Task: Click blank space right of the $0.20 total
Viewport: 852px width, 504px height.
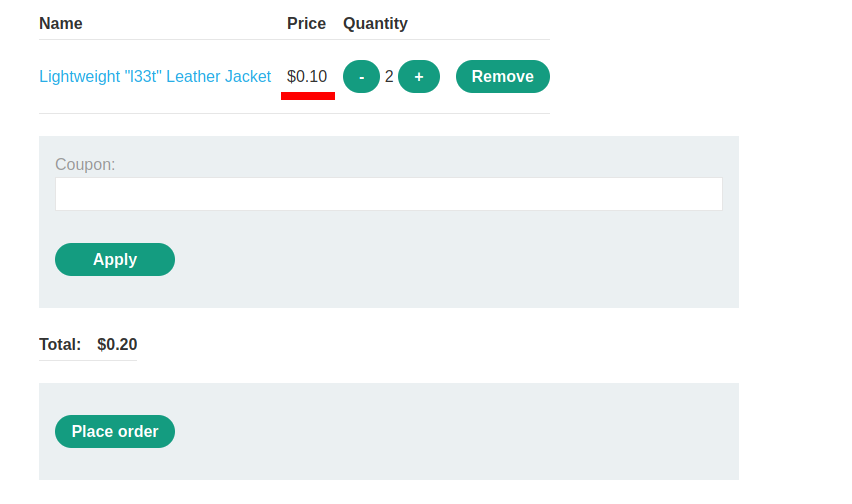Action: (x=400, y=345)
